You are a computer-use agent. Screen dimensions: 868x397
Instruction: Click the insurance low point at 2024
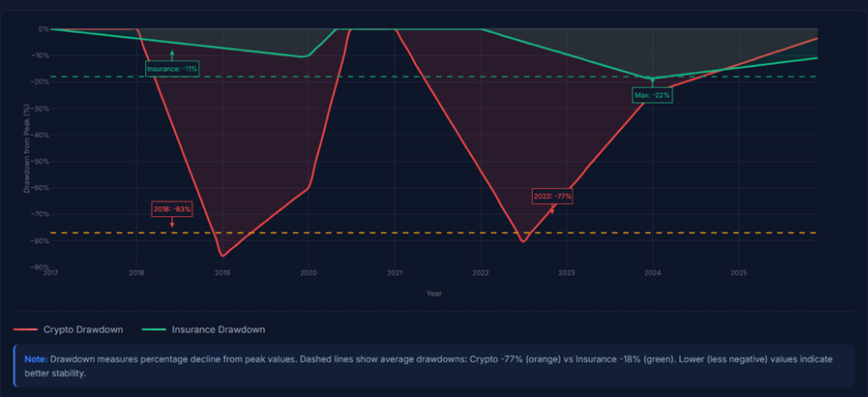point(653,79)
